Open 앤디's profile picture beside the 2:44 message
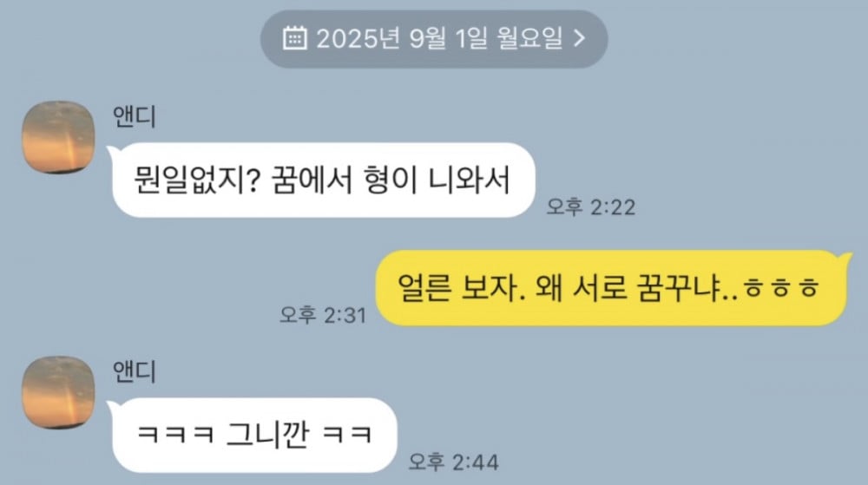Image resolution: width=868 pixels, height=485 pixels. [x=58, y=392]
